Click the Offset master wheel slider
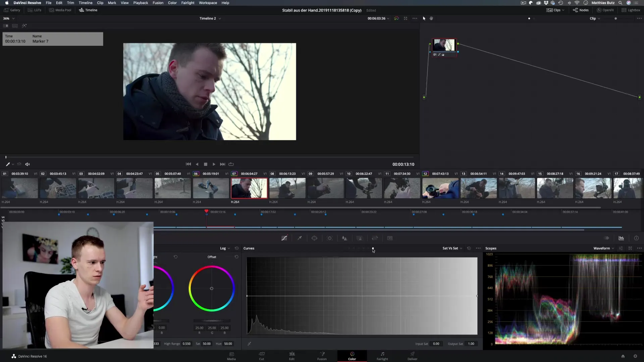Image resolution: width=644 pixels, height=362 pixels. coord(212,321)
